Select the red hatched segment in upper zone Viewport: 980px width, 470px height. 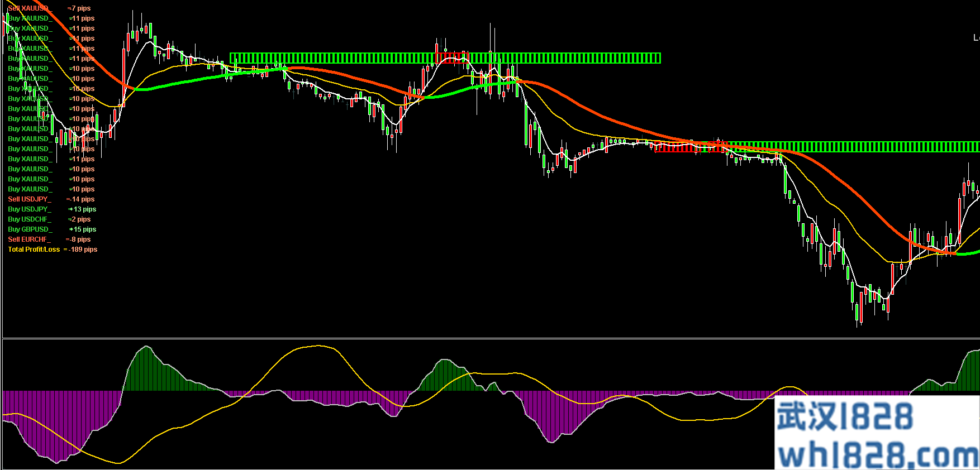click(451, 58)
